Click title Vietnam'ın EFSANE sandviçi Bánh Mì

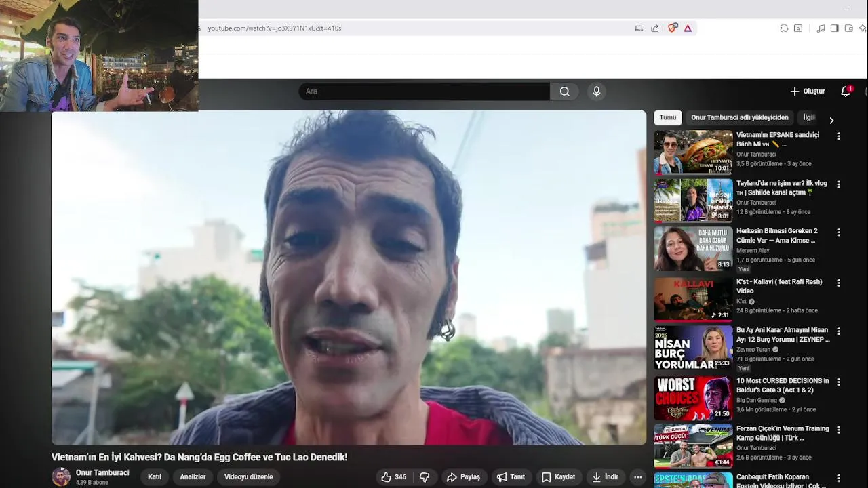[778, 140]
